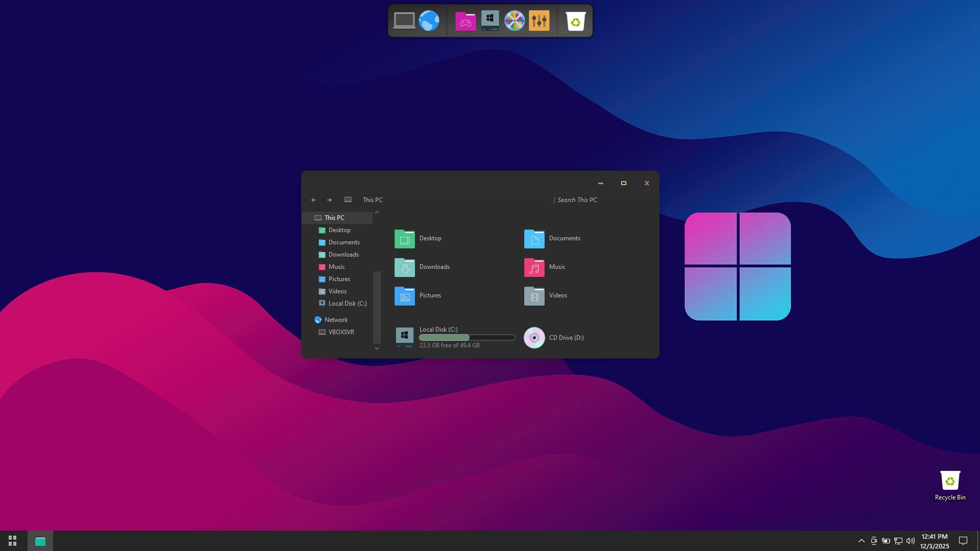Click Local Disk (C:) storage usage bar
Image resolution: width=980 pixels, height=551 pixels.
[x=467, y=338]
